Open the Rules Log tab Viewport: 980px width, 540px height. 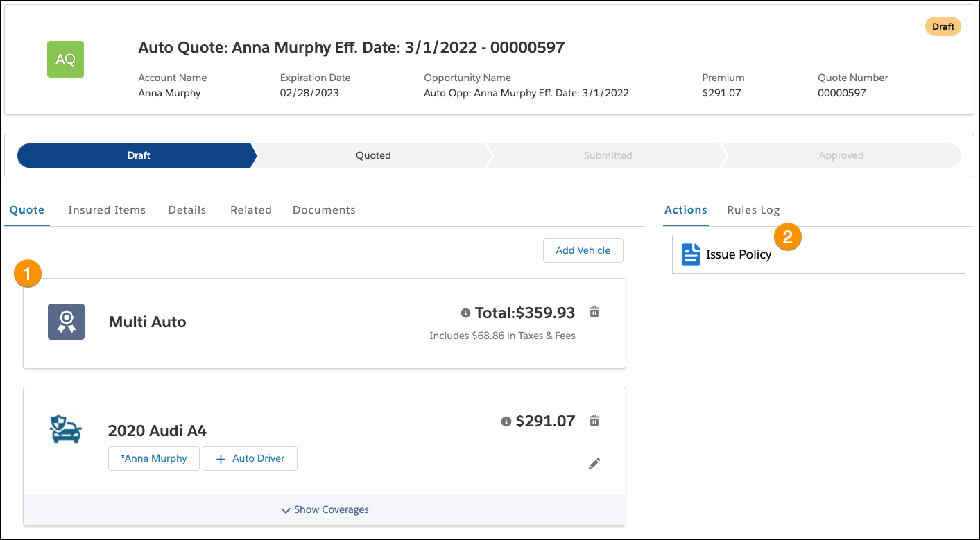(753, 209)
